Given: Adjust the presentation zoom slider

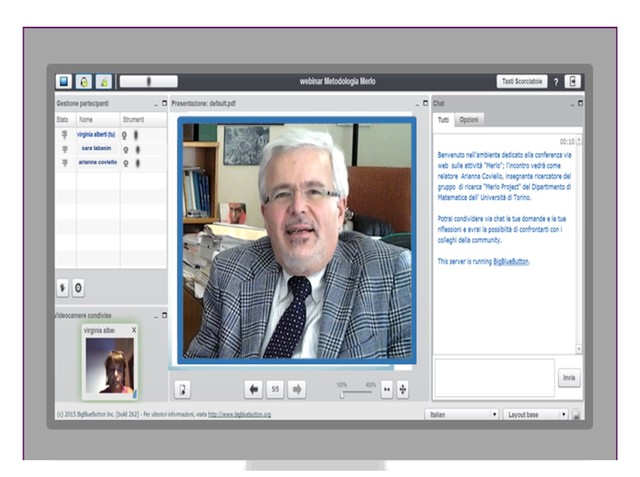Looking at the screenshot, I should point(342,394).
